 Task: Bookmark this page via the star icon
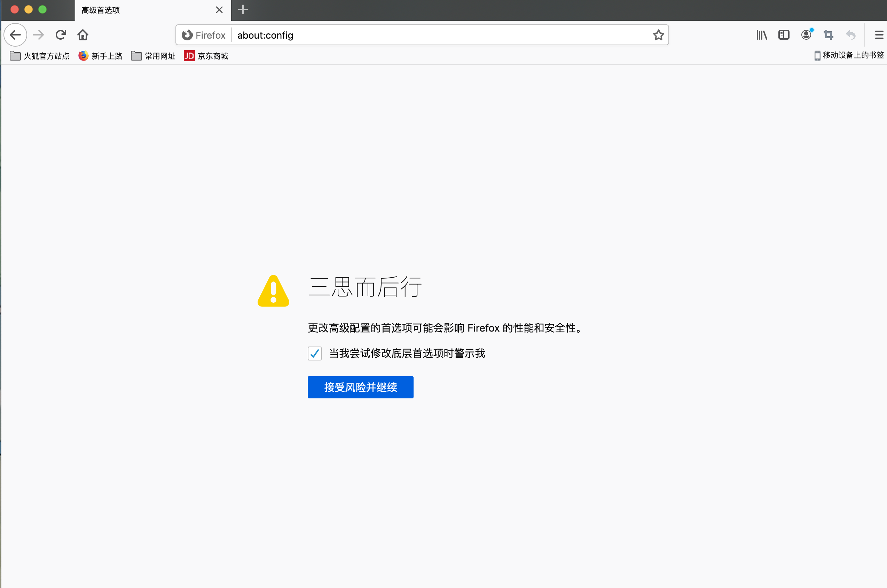(658, 34)
